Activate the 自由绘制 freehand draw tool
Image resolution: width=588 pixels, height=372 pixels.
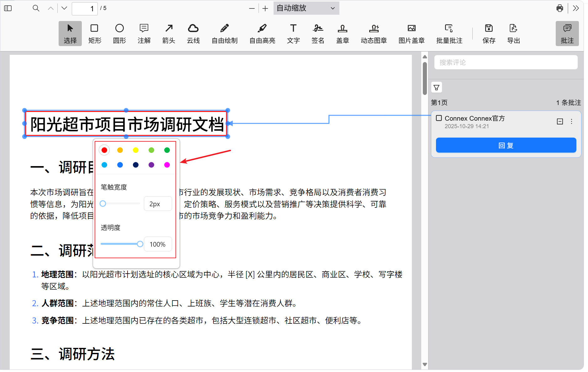224,33
